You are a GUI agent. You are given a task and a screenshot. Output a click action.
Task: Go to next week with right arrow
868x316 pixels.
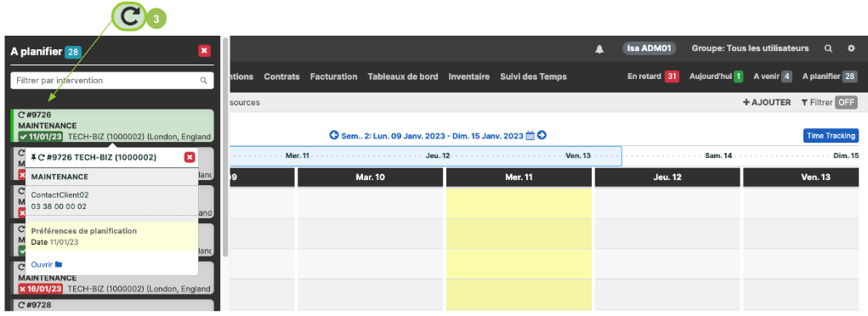[x=542, y=136]
